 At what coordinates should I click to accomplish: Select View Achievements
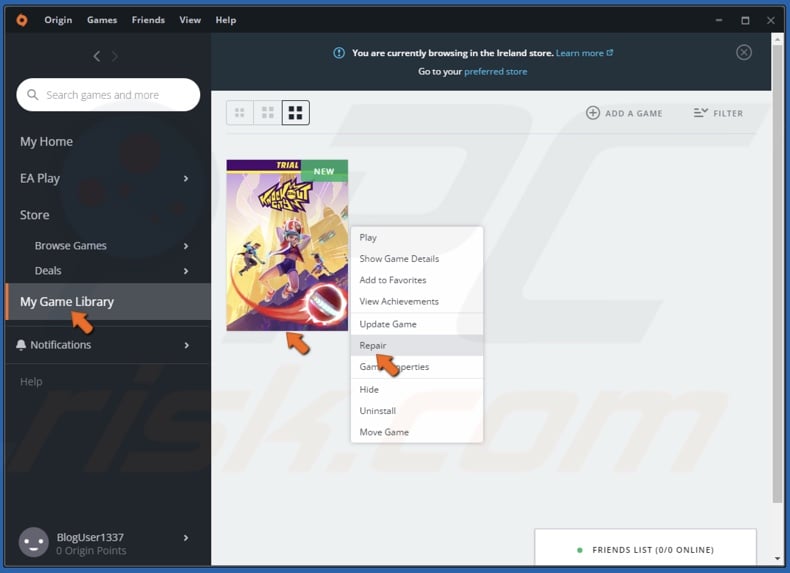tap(417, 301)
